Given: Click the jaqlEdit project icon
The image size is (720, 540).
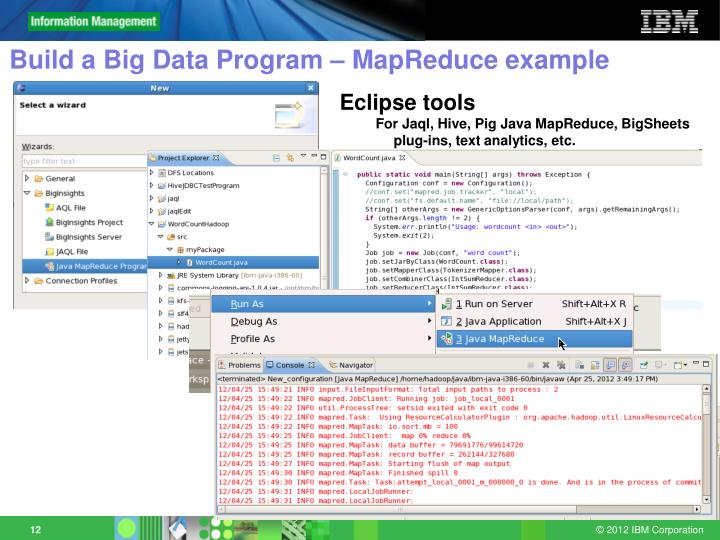Looking at the screenshot, I should [162, 211].
